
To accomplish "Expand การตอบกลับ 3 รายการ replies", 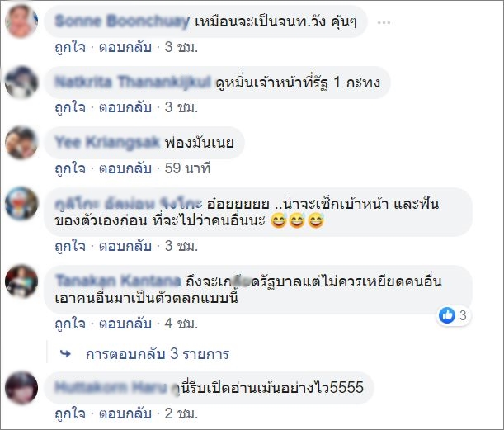I will 158,354.
